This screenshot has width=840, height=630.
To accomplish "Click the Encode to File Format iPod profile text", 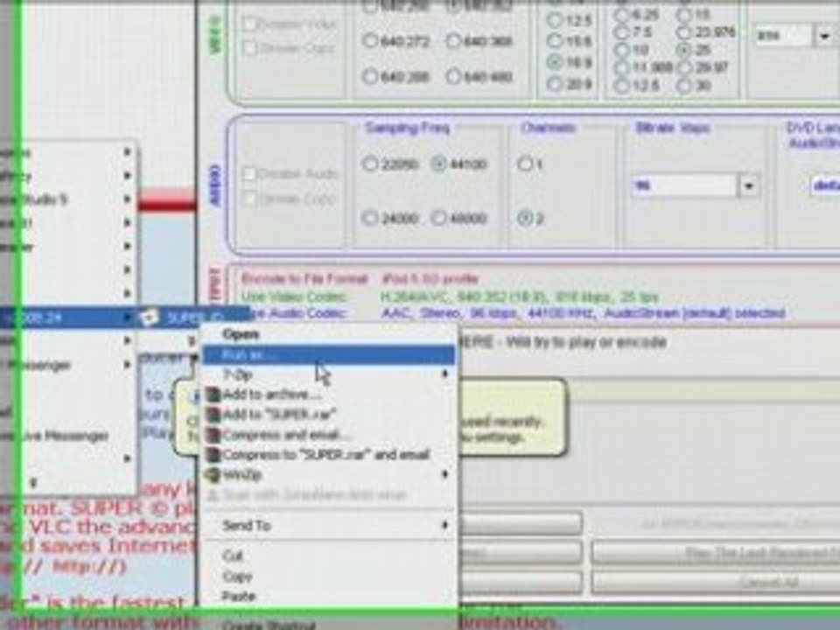I will point(360,278).
